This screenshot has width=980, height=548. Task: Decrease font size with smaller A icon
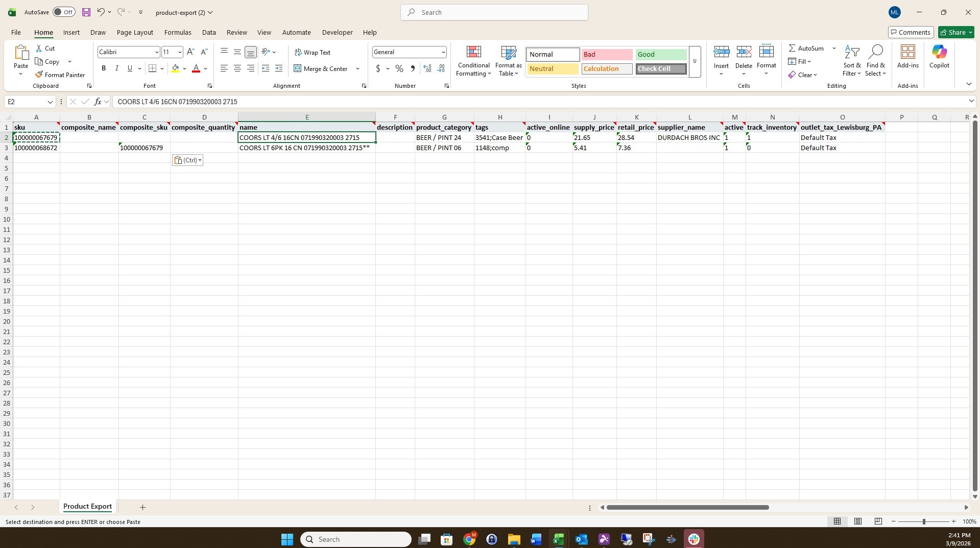click(204, 52)
